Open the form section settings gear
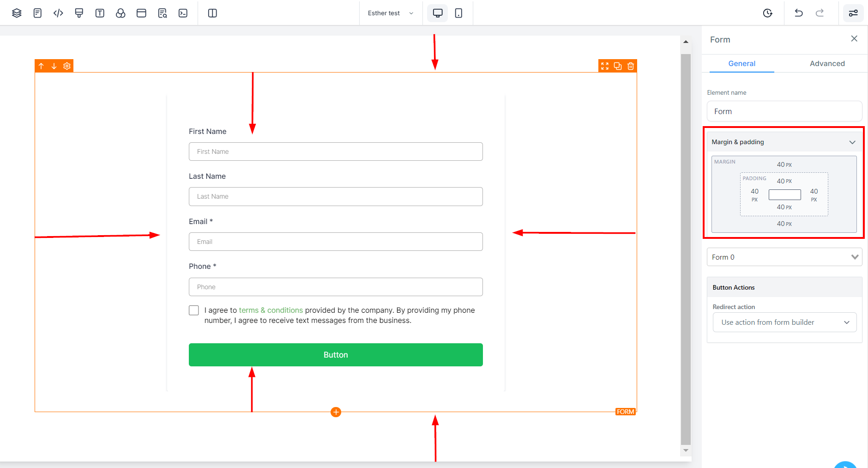This screenshot has width=868, height=468. (x=67, y=66)
